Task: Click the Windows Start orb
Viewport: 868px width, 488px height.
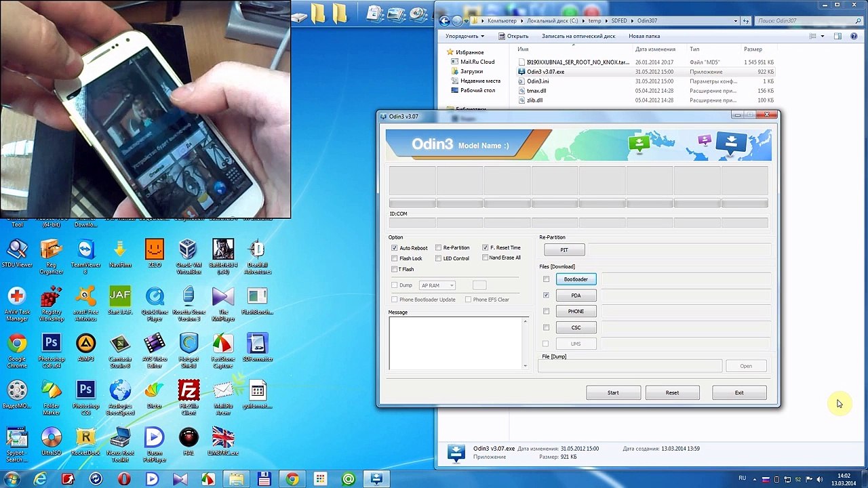Action: point(12,479)
